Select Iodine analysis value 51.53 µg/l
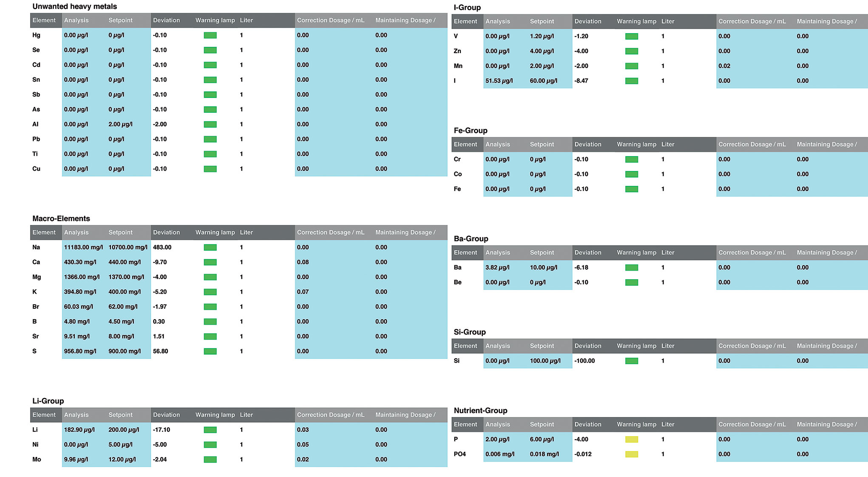Viewport: 868px width, 477px height. tap(499, 81)
